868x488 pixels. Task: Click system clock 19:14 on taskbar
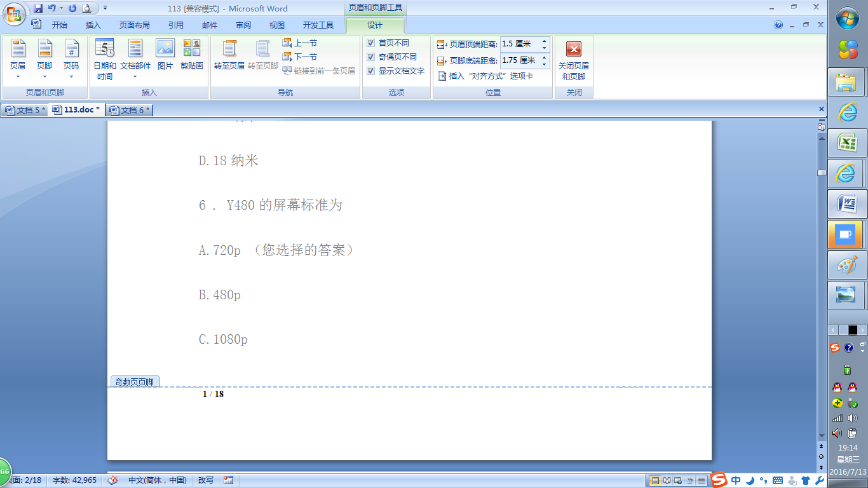(847, 448)
